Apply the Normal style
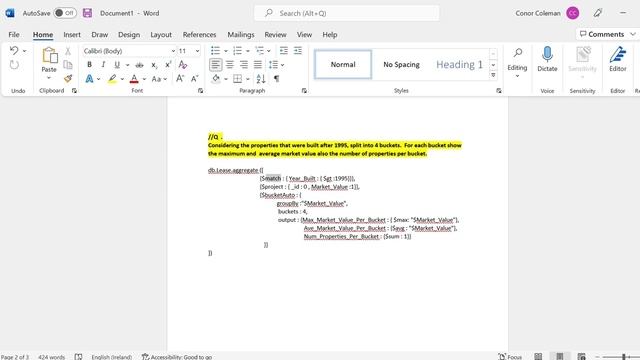 click(343, 64)
